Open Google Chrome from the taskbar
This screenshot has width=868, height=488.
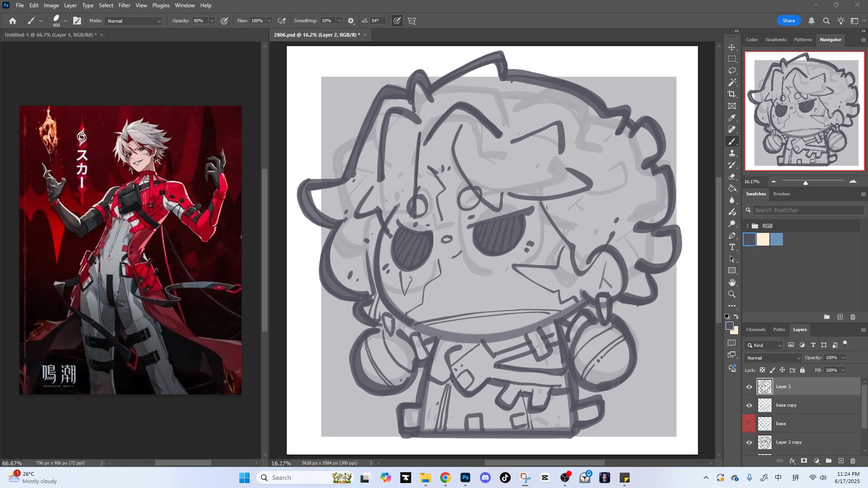point(446,478)
